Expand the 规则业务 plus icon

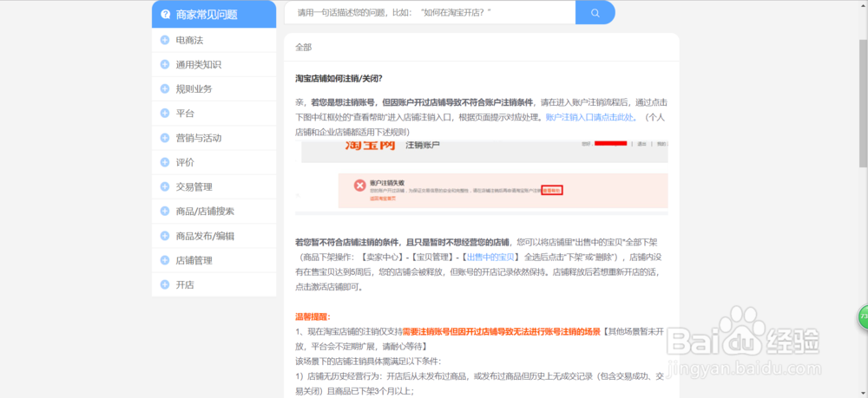click(x=164, y=88)
